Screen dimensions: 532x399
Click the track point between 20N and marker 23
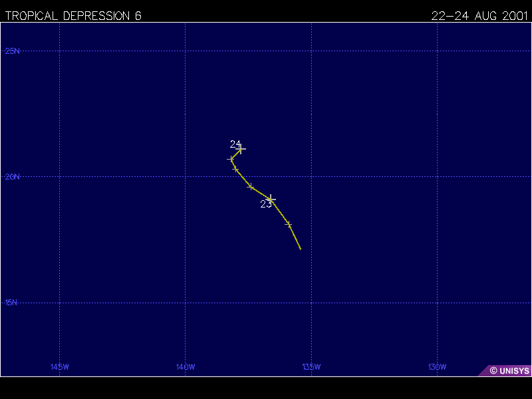coord(251,187)
